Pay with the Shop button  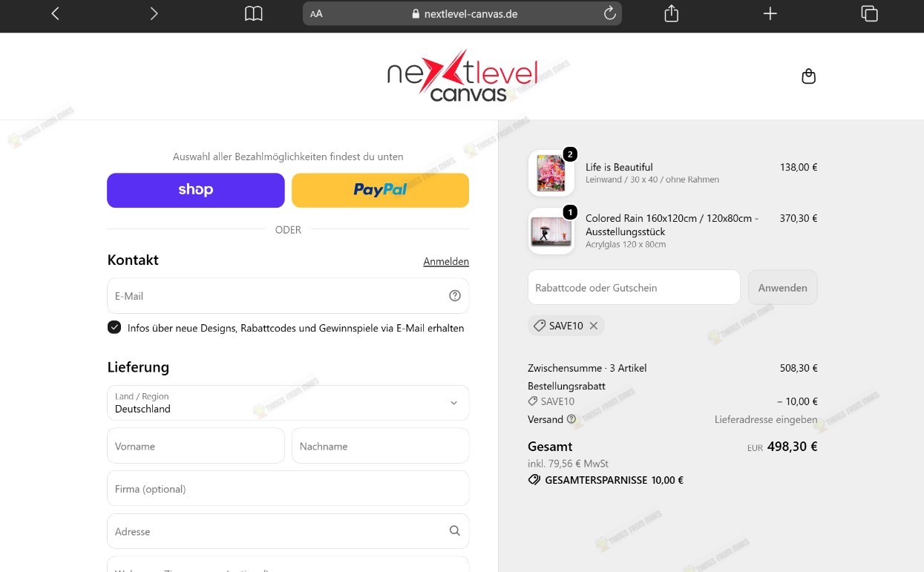tap(196, 190)
